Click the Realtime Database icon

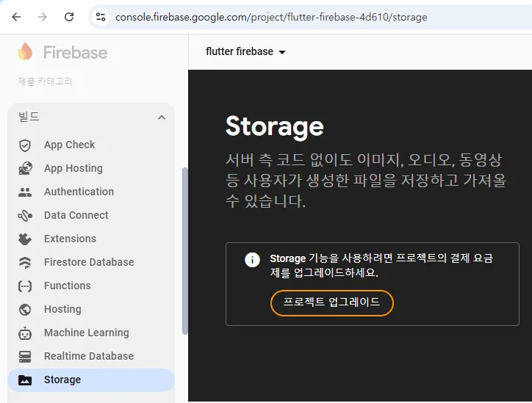25,357
